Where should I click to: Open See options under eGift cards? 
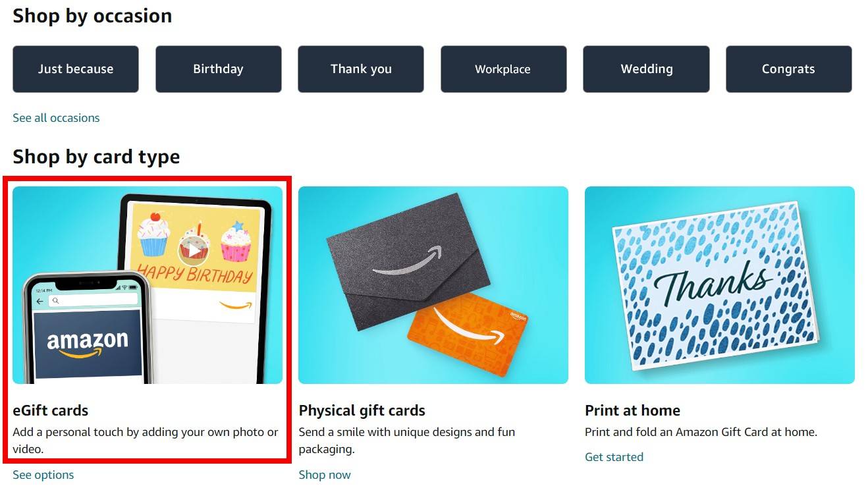point(43,475)
